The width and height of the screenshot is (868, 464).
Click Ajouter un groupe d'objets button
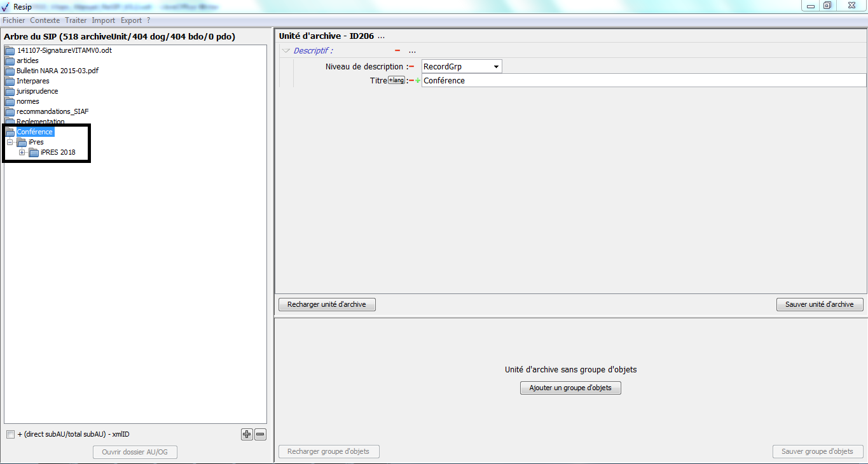tap(570, 388)
